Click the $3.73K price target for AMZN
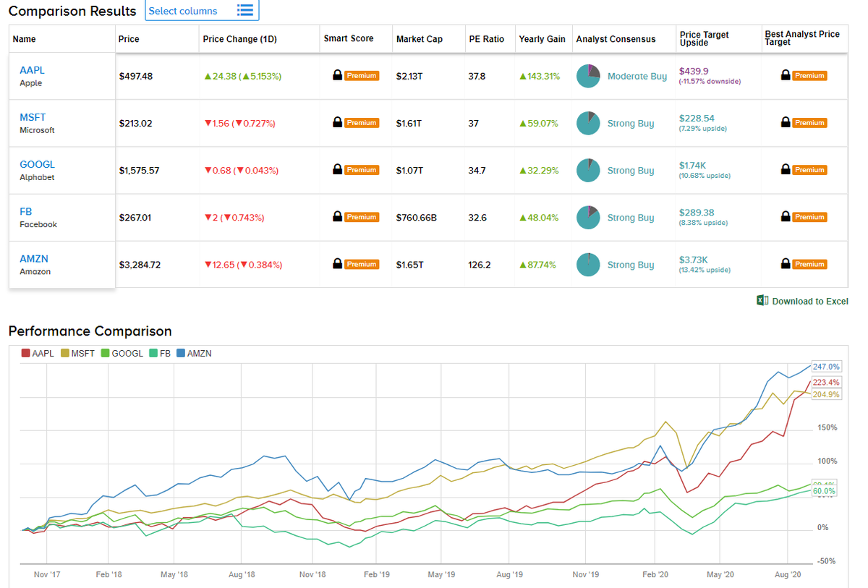The width and height of the screenshot is (868, 588). pos(694,259)
